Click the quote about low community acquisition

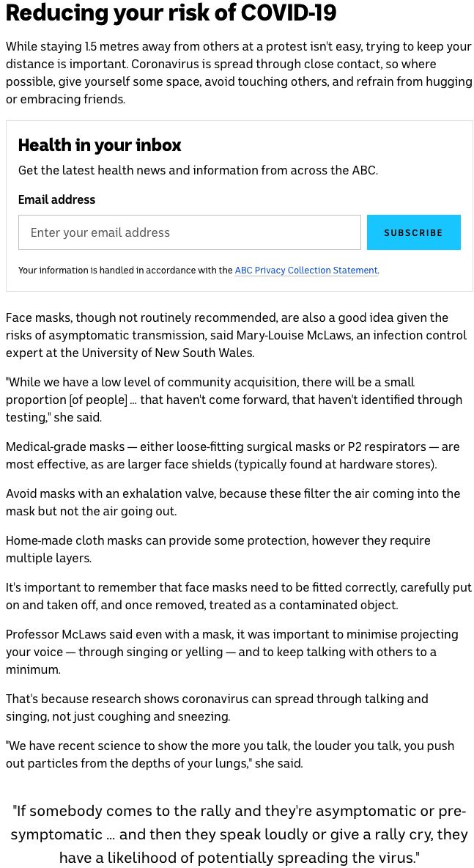(234, 400)
